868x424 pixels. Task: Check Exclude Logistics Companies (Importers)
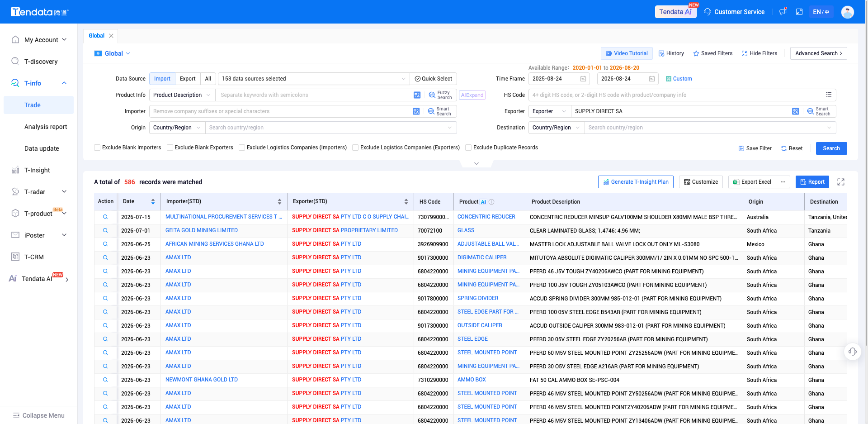coord(242,148)
